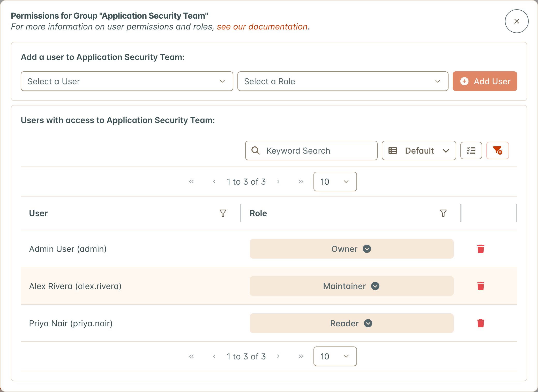Open the Default view dropdown
The height and width of the screenshot is (392, 538).
point(419,150)
